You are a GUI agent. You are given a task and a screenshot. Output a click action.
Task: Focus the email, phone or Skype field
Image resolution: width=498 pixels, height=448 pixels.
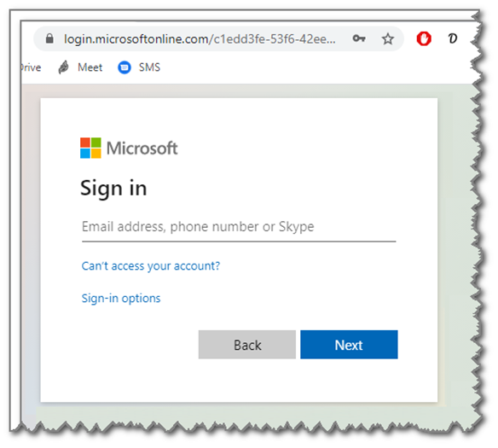[x=239, y=227]
